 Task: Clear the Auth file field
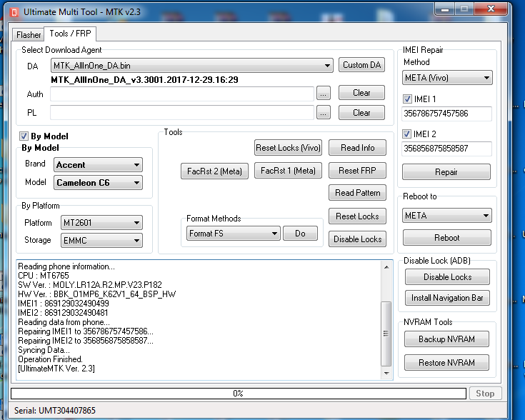[x=361, y=93]
